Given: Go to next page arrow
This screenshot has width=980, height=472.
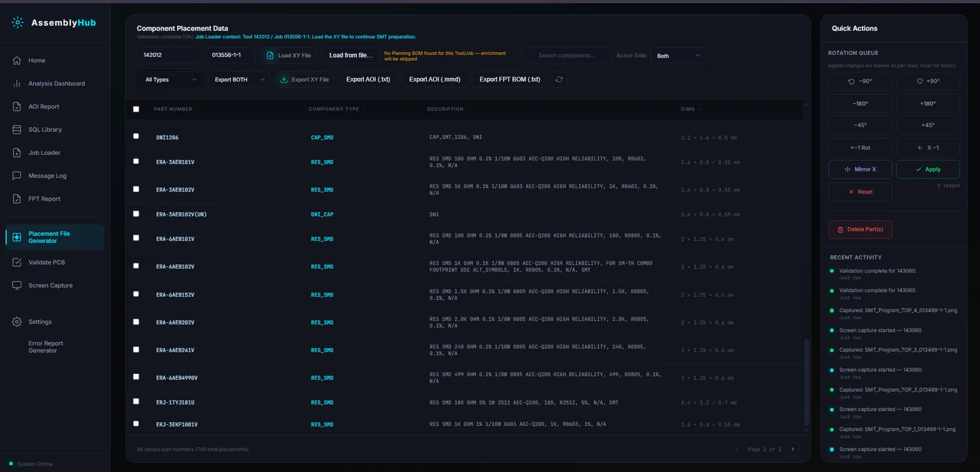Looking at the screenshot, I should 793,449.
